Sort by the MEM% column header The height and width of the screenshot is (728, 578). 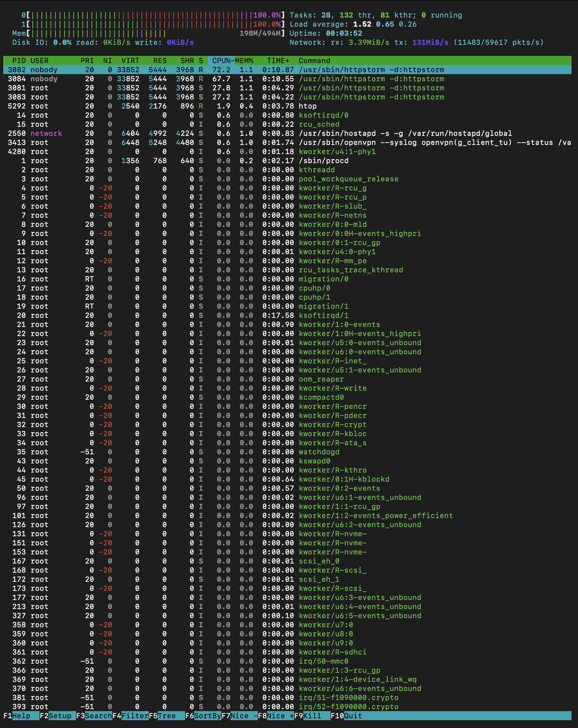244,60
